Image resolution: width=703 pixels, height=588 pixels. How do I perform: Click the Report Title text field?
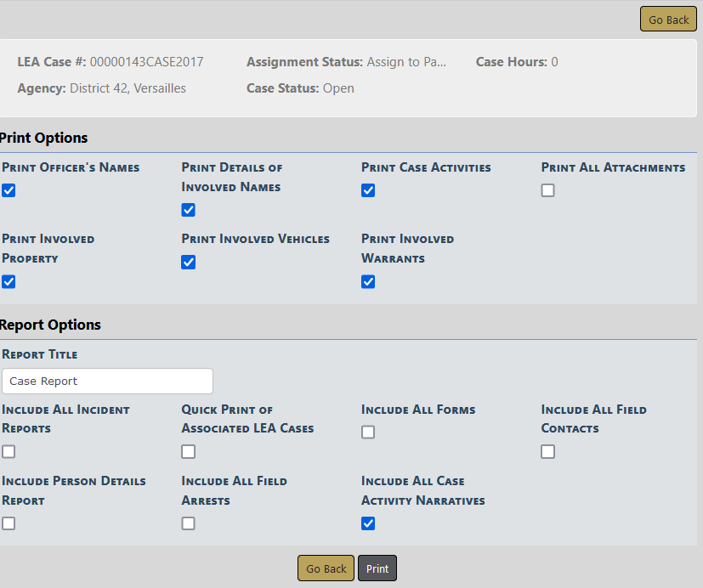tap(107, 382)
